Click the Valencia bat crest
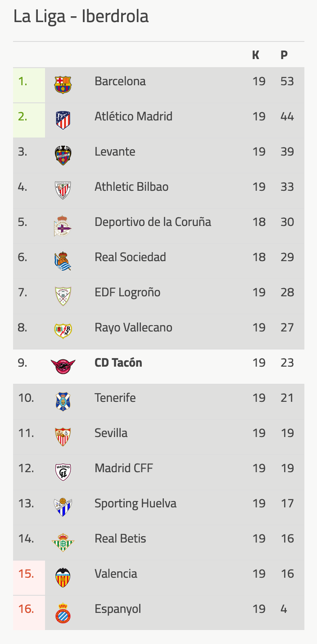317x644 pixels. (x=63, y=577)
